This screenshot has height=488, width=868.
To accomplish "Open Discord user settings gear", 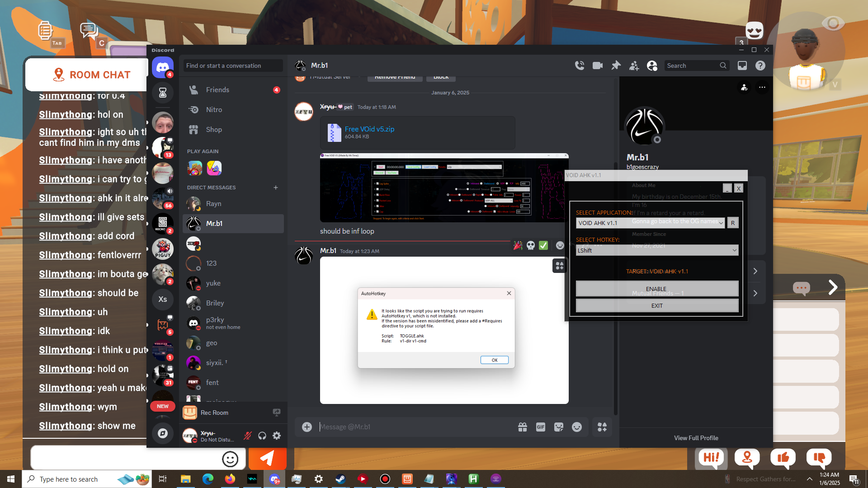I will click(277, 436).
